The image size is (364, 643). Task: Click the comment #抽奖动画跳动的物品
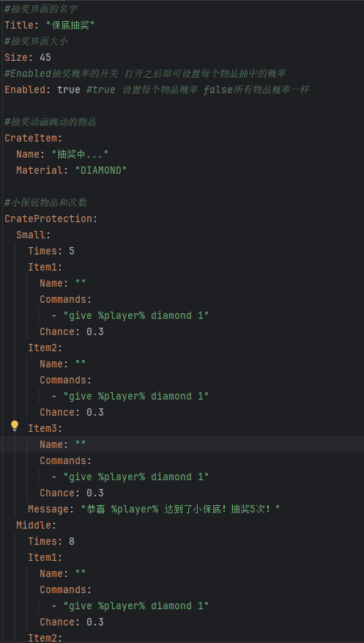point(51,122)
